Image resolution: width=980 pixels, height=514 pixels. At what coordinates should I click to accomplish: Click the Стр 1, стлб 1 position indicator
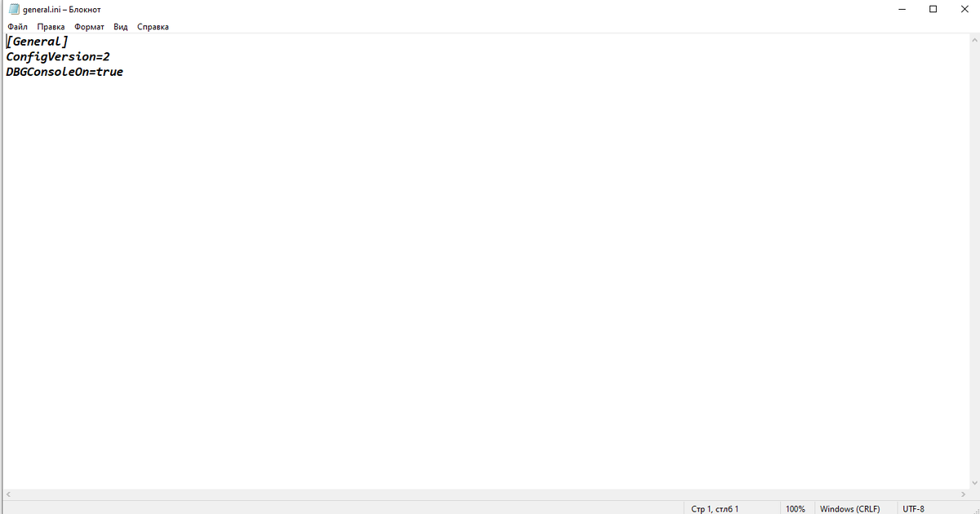715,508
